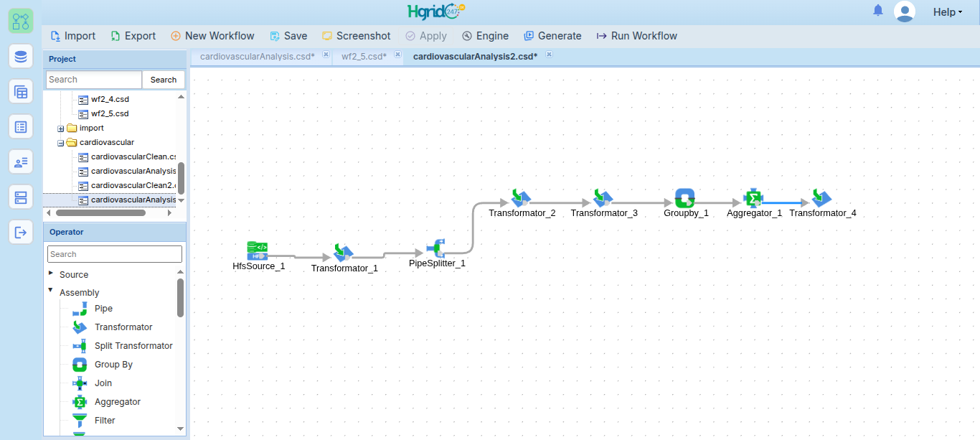Click the Groupby_1 node icon
Viewport: 980px width, 440px height.
coord(685,198)
